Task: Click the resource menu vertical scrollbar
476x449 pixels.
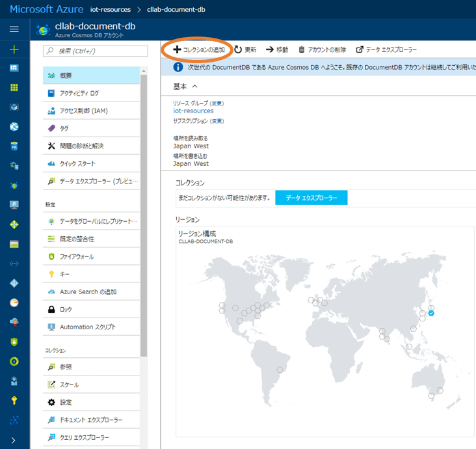Action: click(x=144, y=215)
